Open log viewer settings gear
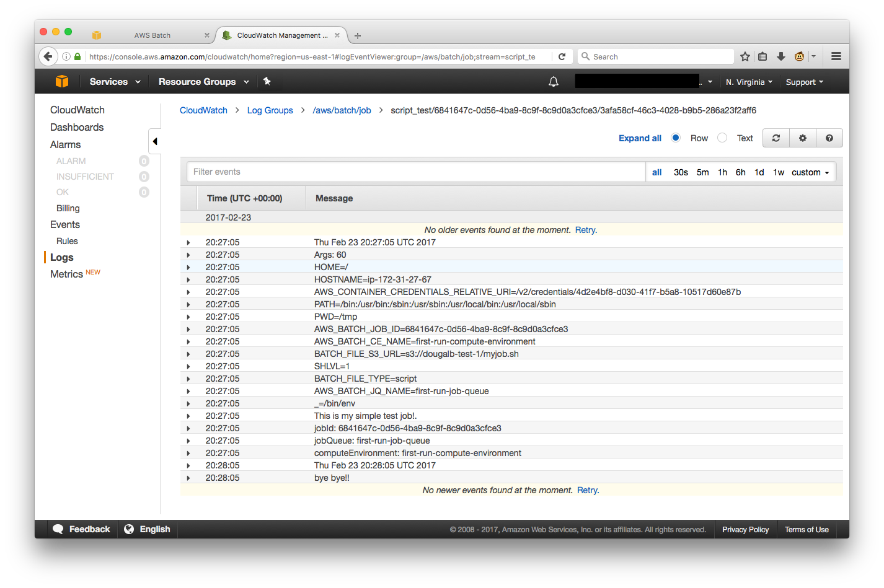The height and width of the screenshot is (588, 884). click(803, 138)
